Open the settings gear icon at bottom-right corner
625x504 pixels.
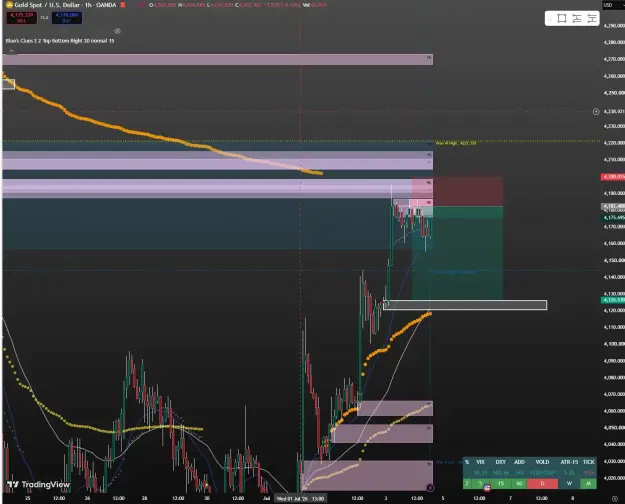pyautogui.click(x=614, y=498)
